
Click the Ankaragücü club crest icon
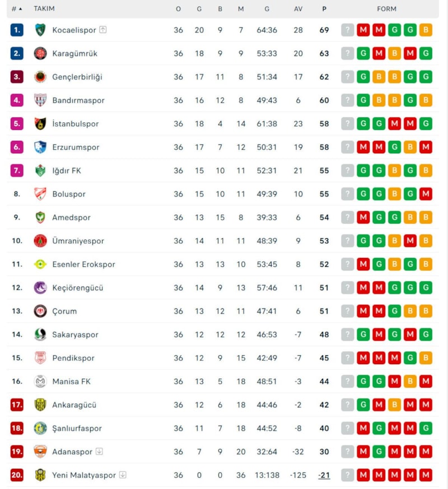click(x=40, y=405)
